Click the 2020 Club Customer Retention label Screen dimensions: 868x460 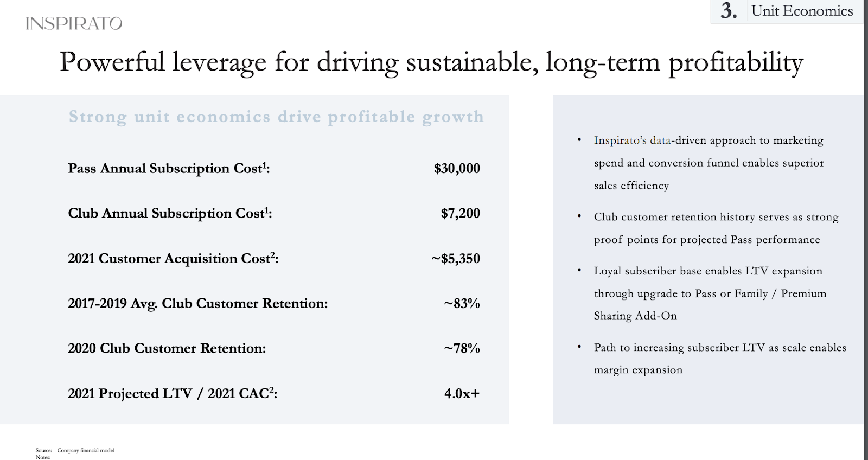[167, 348]
